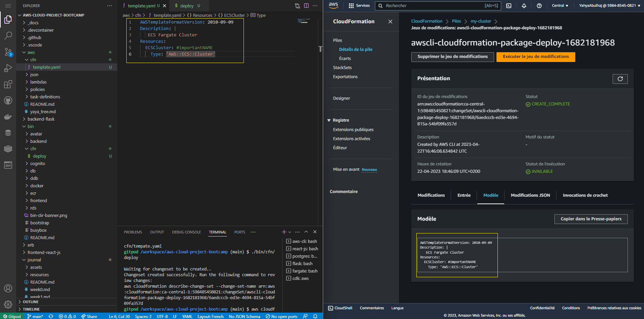Switch to the DEBUG CONSOLE tab

[x=186, y=232]
